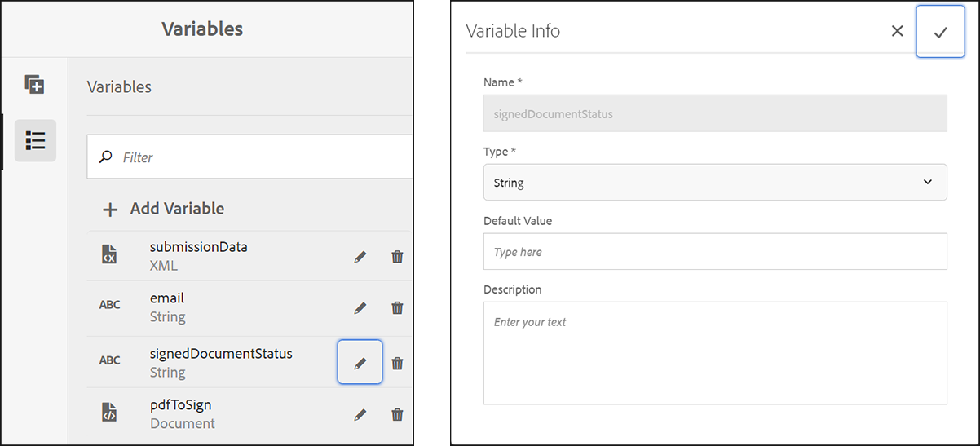Edit the submissionData variable
This screenshot has height=446, width=980.
pos(360,257)
